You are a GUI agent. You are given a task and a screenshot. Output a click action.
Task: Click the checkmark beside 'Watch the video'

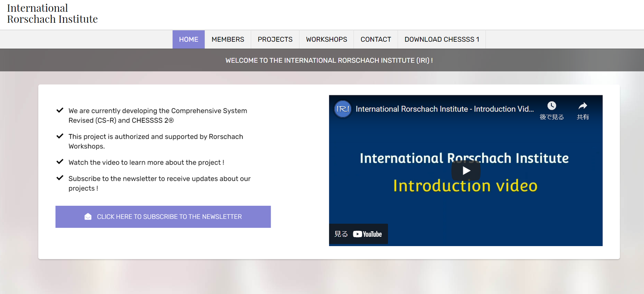coord(59,162)
